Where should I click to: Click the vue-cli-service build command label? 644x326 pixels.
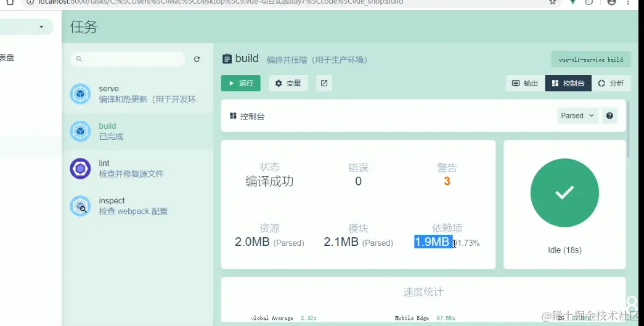click(590, 60)
